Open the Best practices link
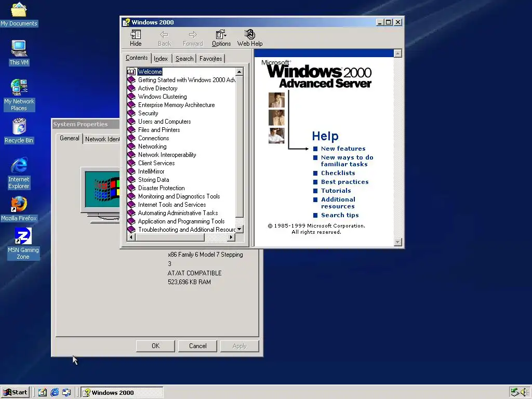The image size is (532, 399). click(345, 182)
